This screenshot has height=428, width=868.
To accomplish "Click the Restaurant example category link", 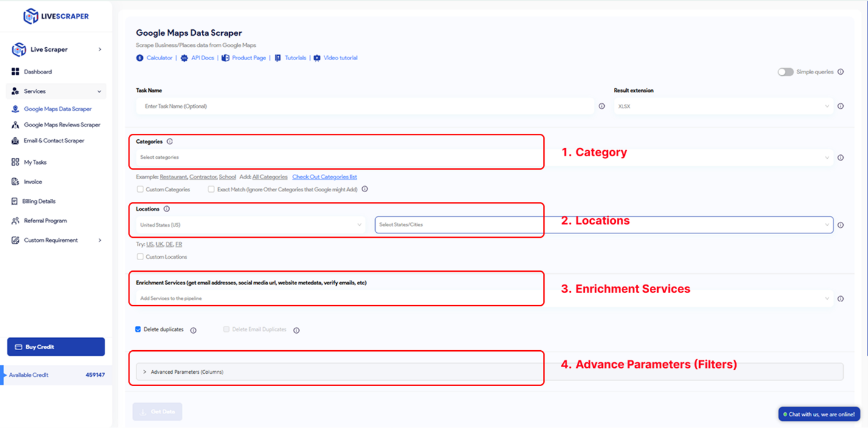I will (173, 177).
